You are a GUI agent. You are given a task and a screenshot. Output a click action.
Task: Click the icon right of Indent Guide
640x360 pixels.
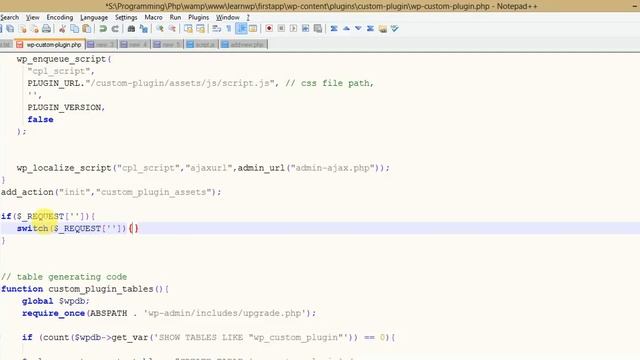tap(253, 29)
